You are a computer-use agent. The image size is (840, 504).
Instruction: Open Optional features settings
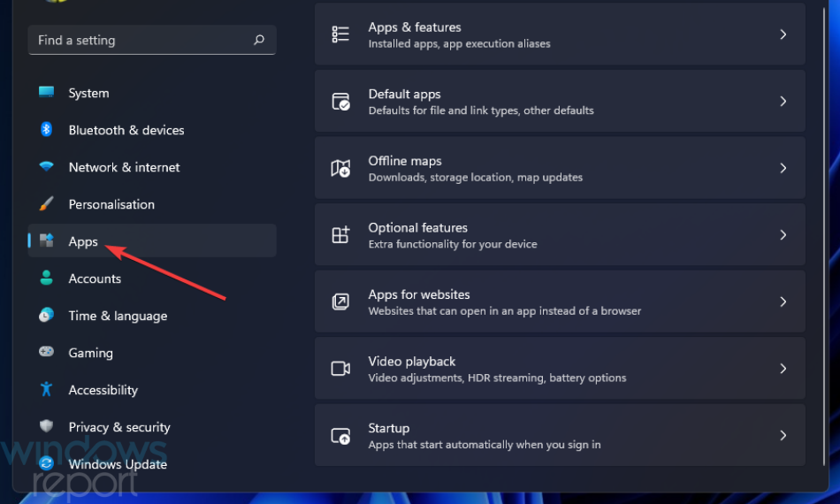pyautogui.click(x=559, y=235)
